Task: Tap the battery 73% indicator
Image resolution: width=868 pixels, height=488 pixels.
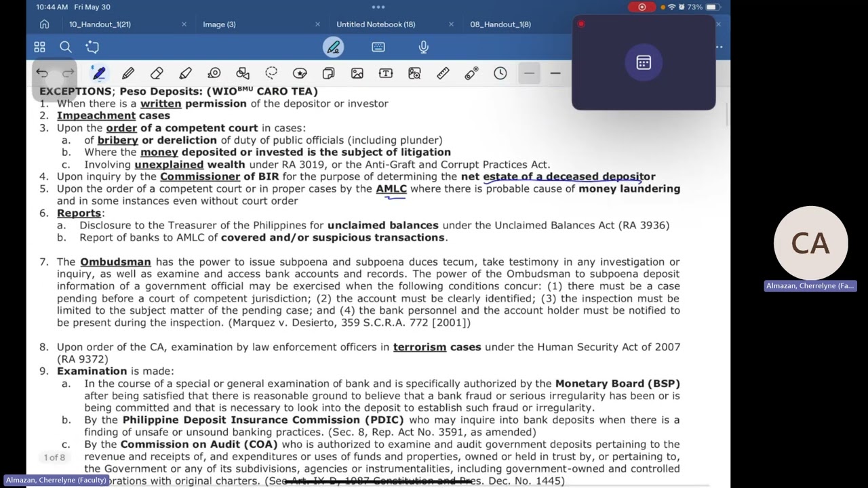Action: (x=703, y=7)
